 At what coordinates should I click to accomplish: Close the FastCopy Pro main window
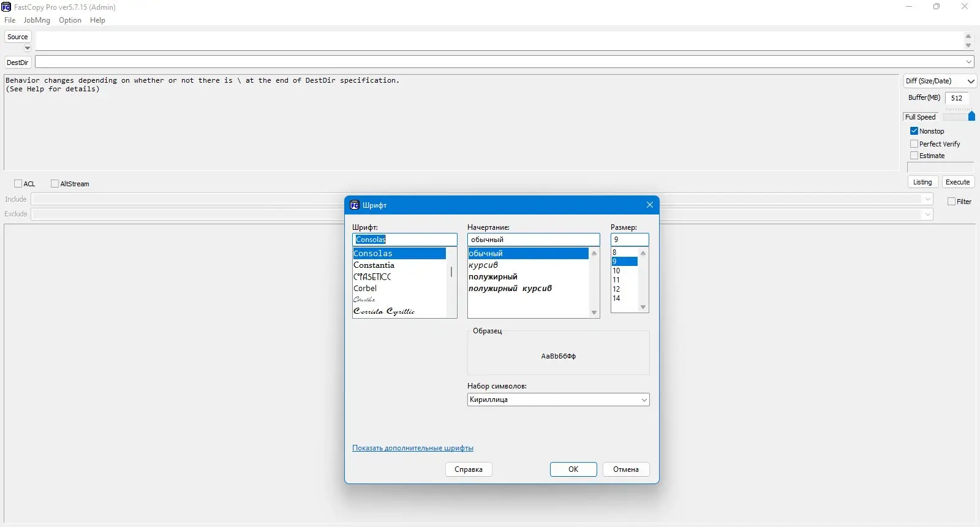pos(965,7)
